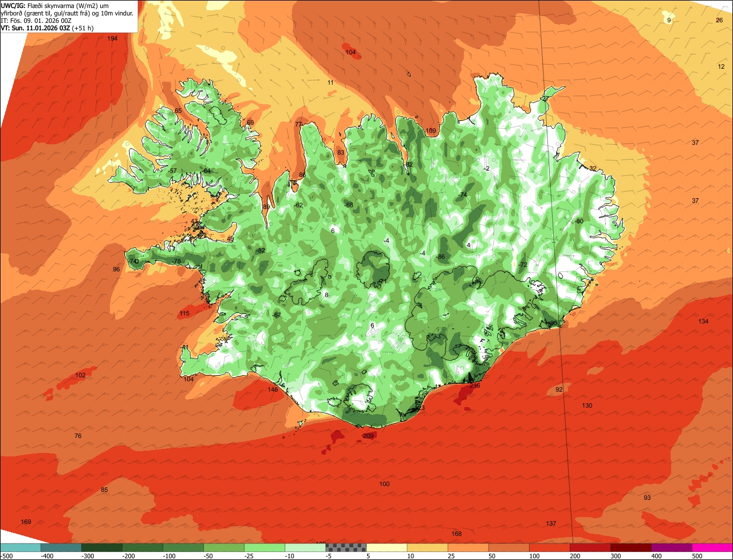This screenshot has height=560, width=733.
Task: Click the light teal -500 to -400 legend swatch
Action: (21, 547)
